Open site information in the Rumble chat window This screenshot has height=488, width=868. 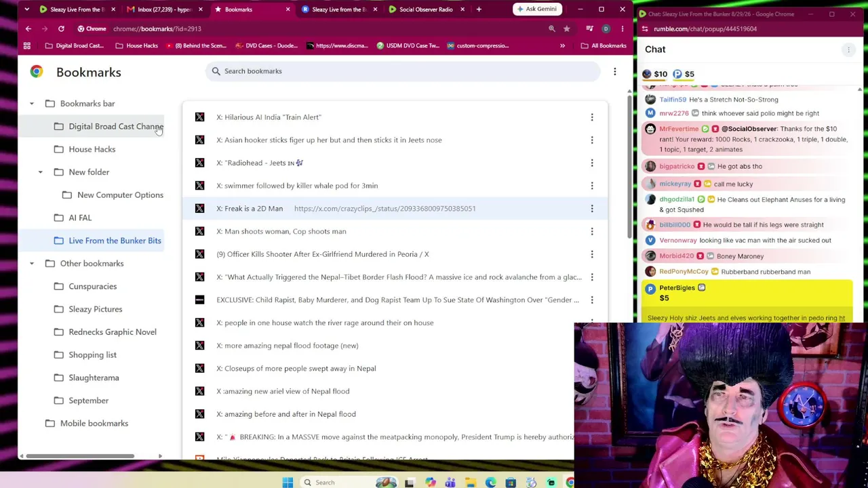click(x=645, y=28)
